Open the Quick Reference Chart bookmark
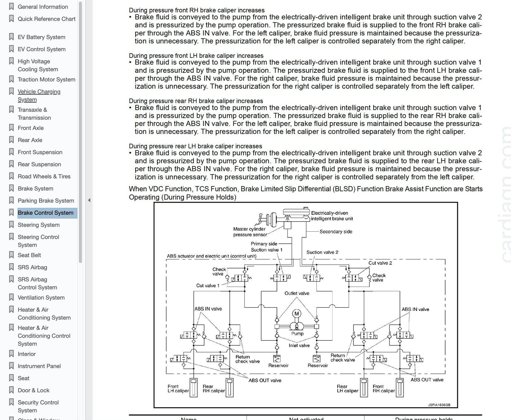Screen dimensions: 511x420 click(x=47, y=19)
